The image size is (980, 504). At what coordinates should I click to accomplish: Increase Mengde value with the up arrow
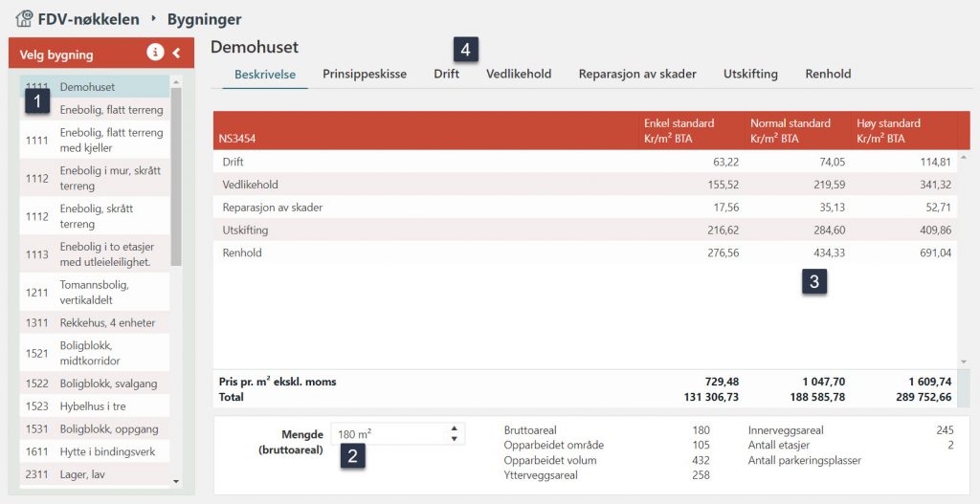point(454,429)
